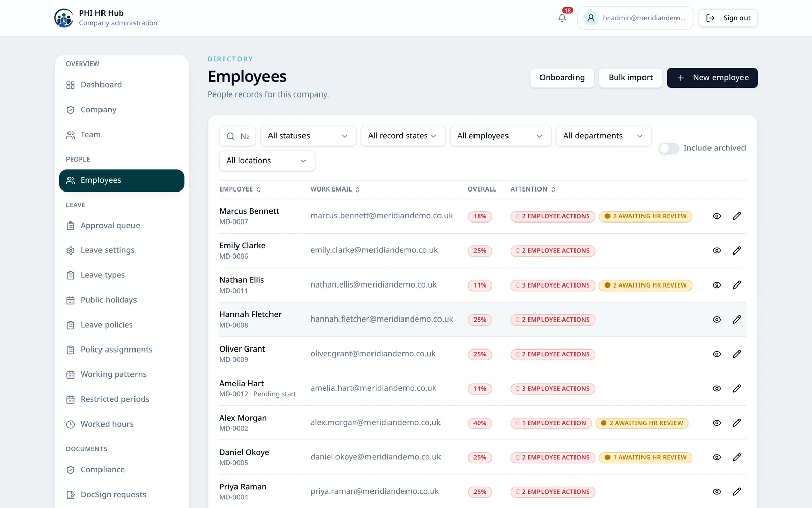
Task: Click the name search field
Action: click(x=238, y=136)
